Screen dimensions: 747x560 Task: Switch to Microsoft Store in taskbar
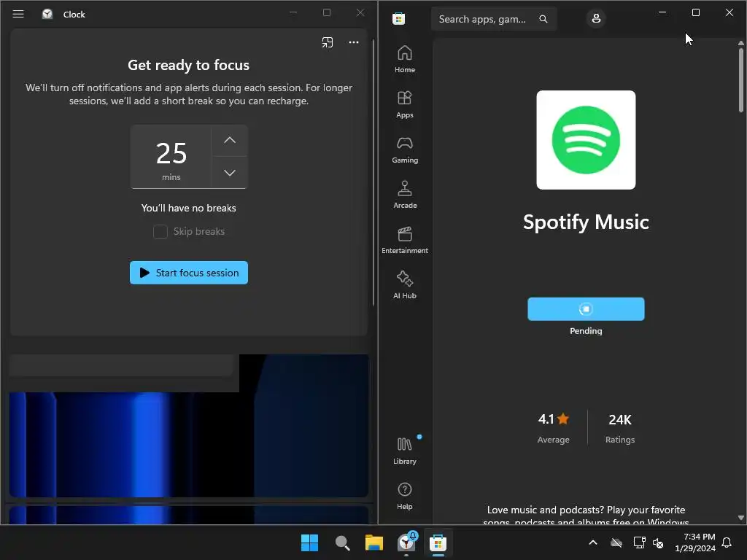click(x=438, y=542)
